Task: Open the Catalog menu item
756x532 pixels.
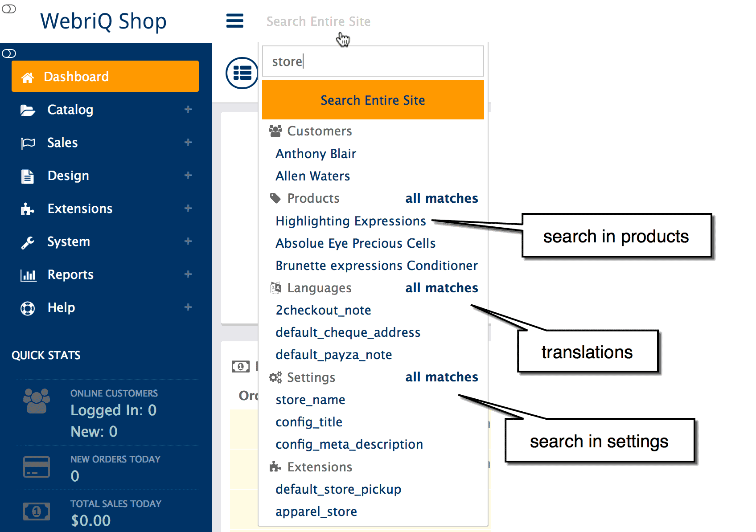Action: (105, 110)
